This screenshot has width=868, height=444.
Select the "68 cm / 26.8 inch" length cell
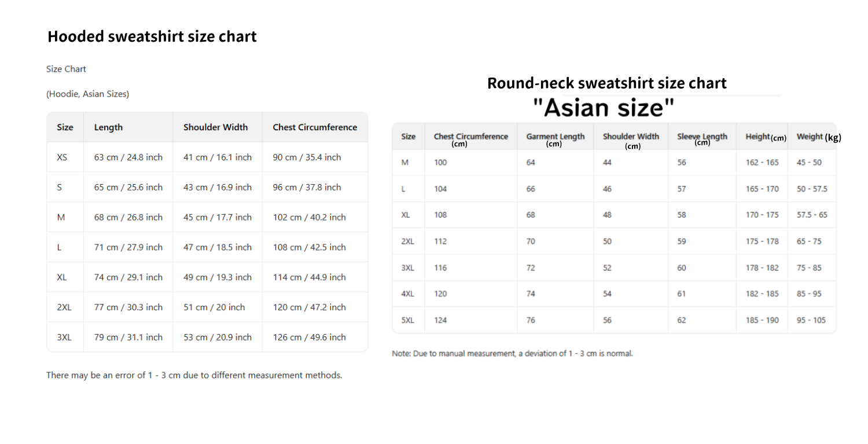click(x=128, y=218)
